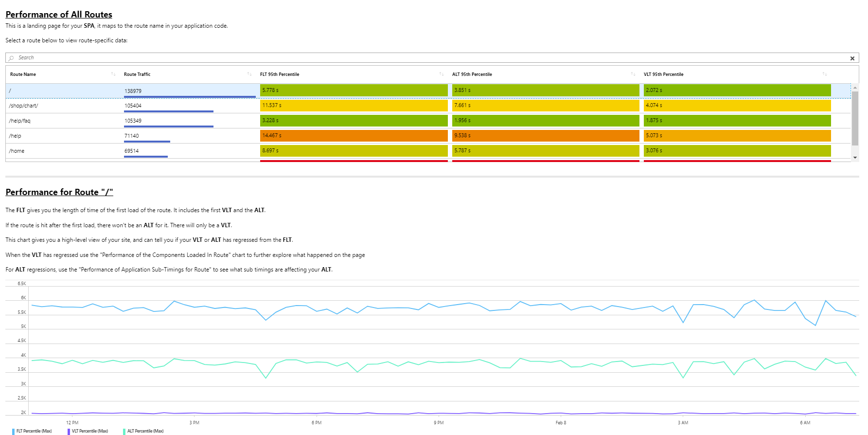
Task: Sort by Route Traffic arrows icon
Action: (x=249, y=74)
